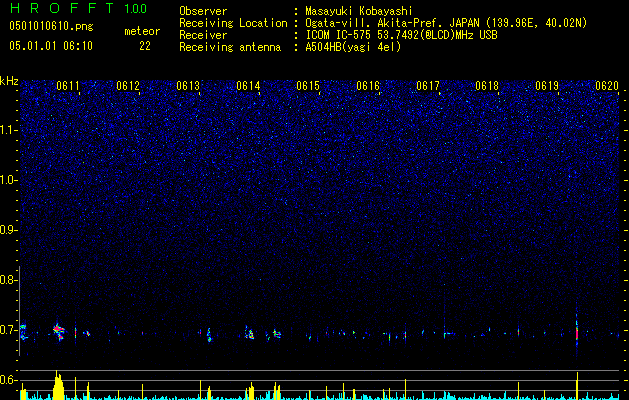The width and height of the screenshot is (629, 400).
Task: Click the 0.9 kHz axis label
Action: point(8,230)
